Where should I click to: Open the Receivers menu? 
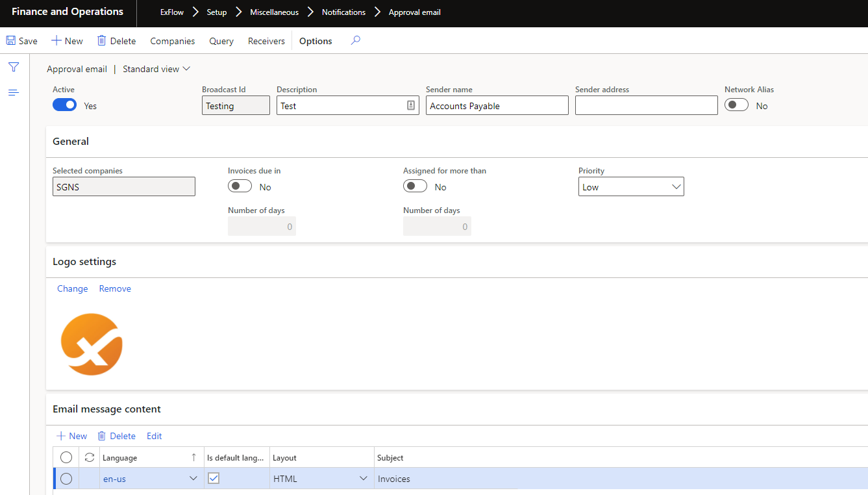pos(266,41)
